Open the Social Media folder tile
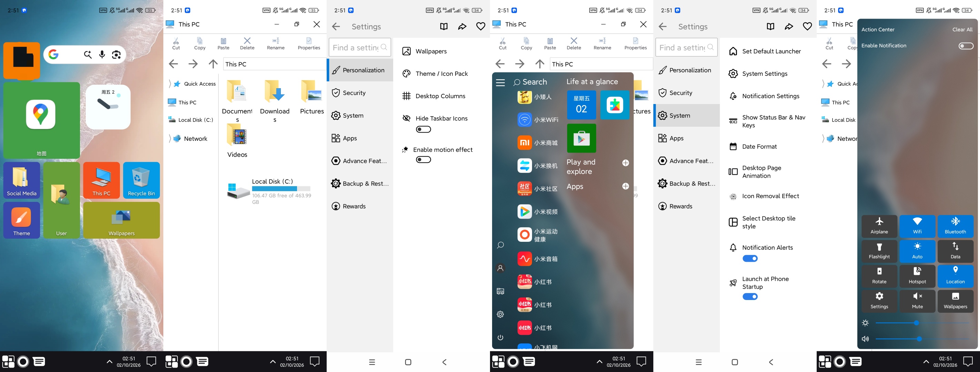 (22, 180)
